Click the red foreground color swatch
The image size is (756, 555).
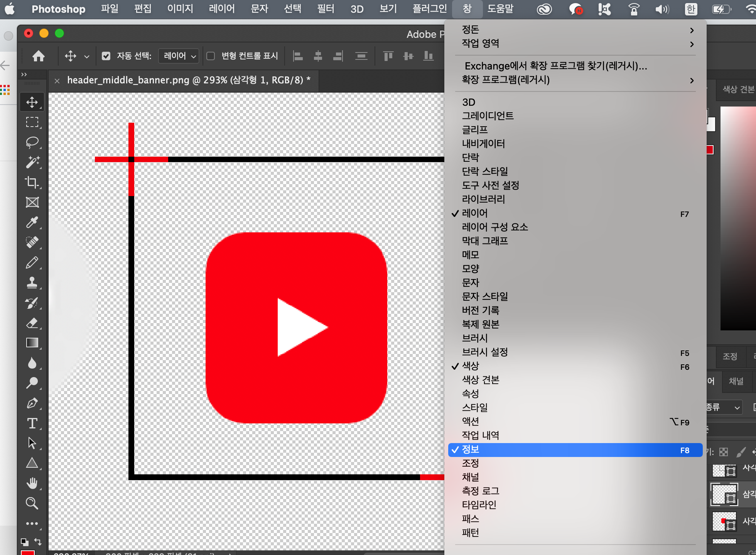click(x=28, y=553)
